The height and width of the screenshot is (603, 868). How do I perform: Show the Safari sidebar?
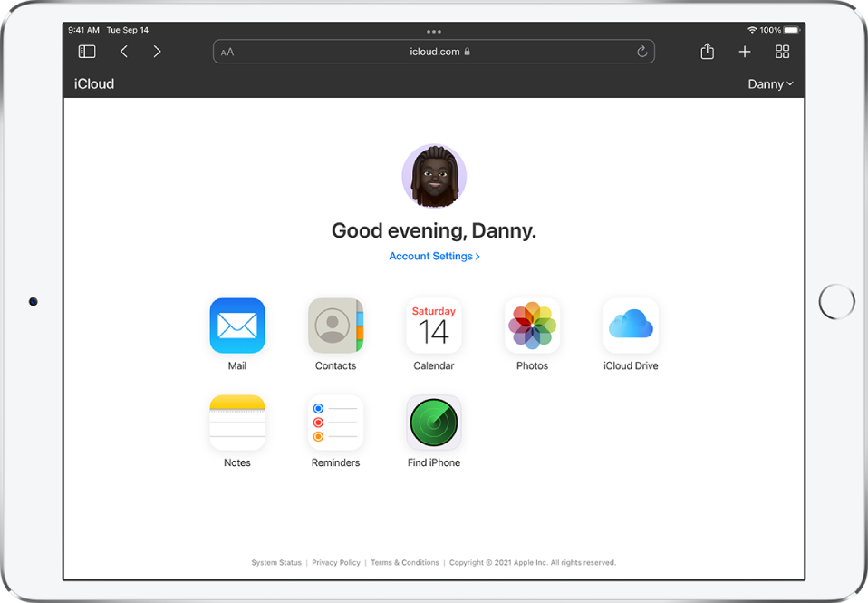coord(87,52)
